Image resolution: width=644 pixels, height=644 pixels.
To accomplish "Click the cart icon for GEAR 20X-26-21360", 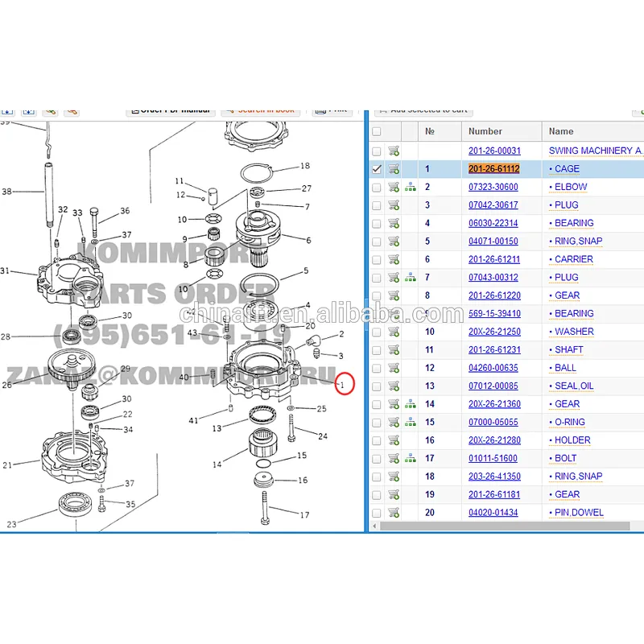I will tap(394, 404).
